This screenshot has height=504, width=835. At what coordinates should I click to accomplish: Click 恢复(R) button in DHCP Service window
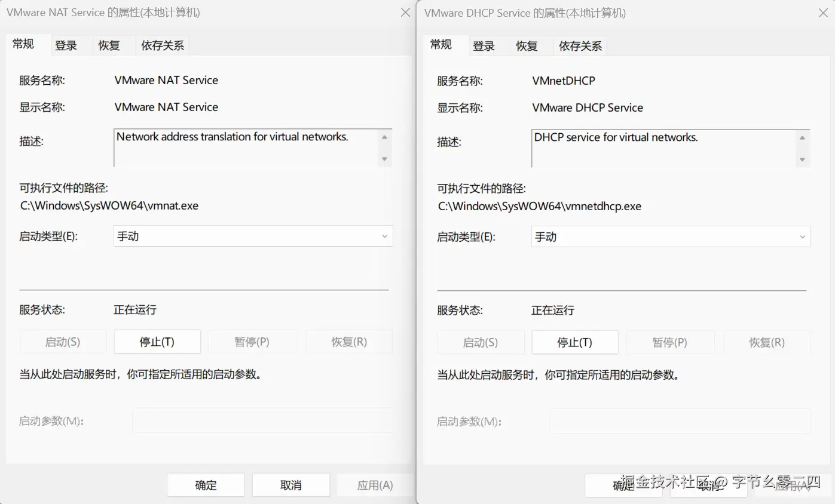767,342
